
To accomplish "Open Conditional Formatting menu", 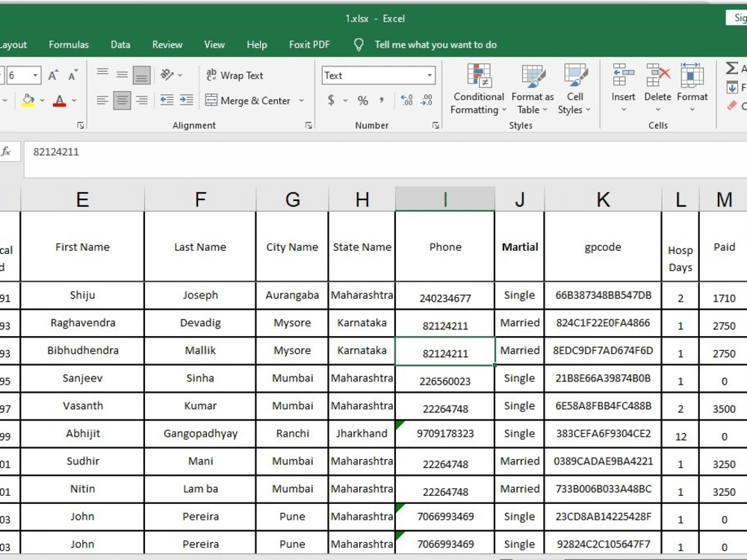I will pos(478,89).
